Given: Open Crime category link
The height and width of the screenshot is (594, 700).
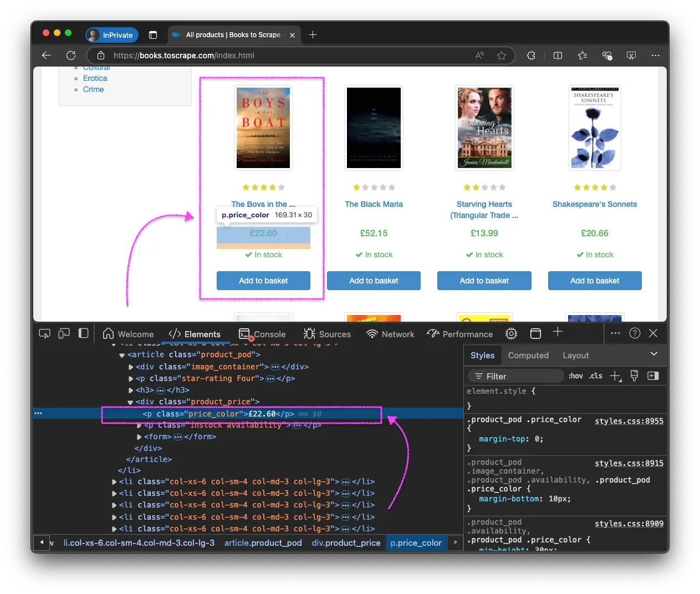Looking at the screenshot, I should click(x=93, y=89).
